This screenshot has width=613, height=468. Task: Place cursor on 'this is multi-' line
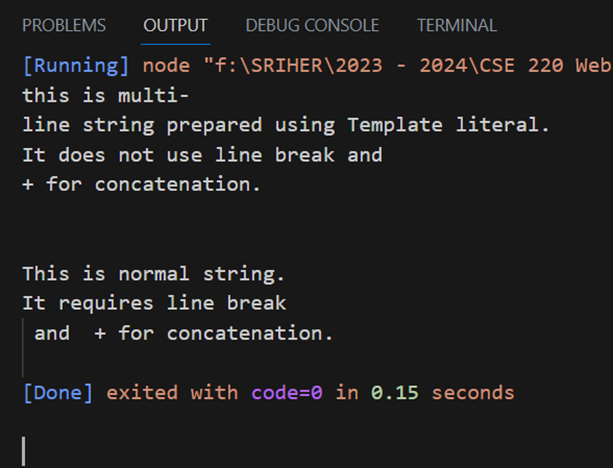click(x=106, y=96)
